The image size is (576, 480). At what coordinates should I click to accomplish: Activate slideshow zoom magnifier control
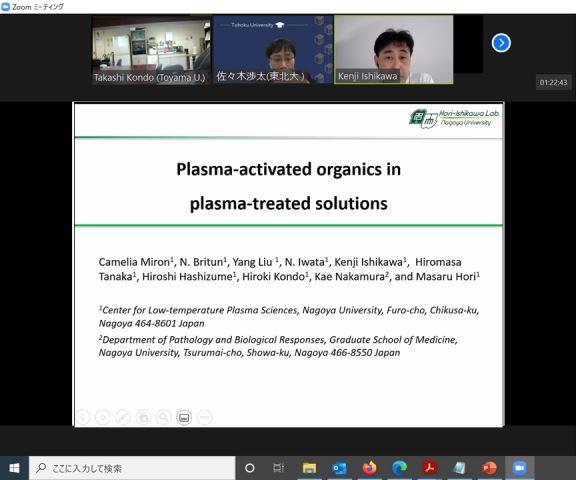pyautogui.click(x=163, y=418)
